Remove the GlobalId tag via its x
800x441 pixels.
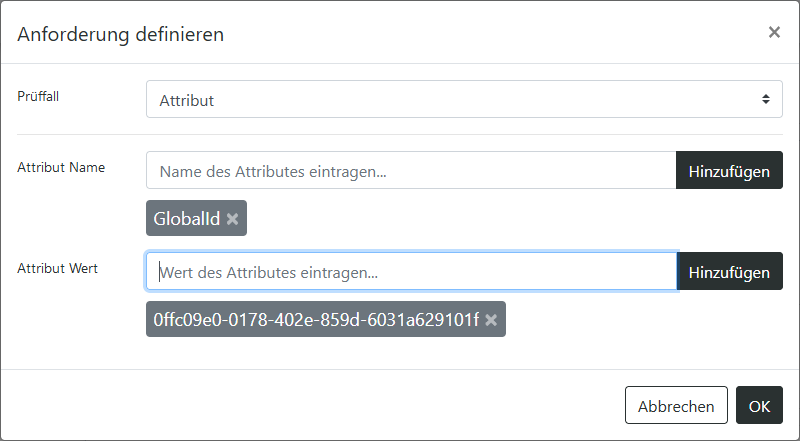tap(232, 219)
